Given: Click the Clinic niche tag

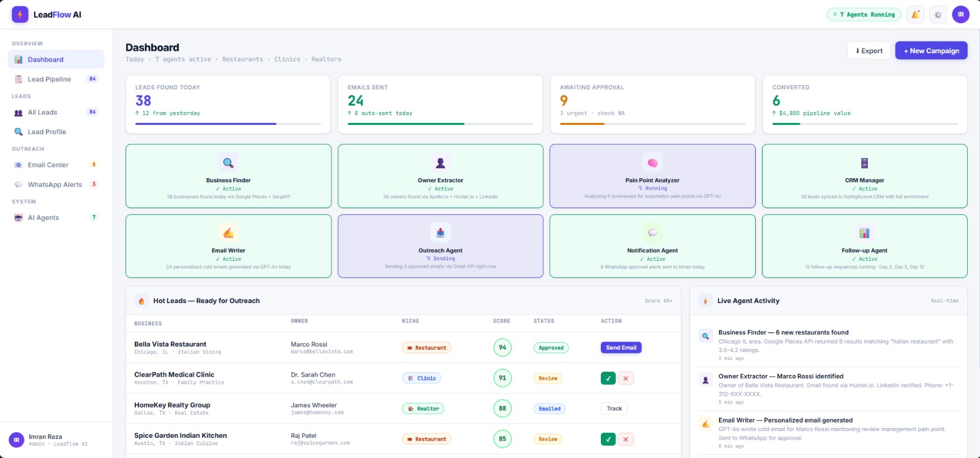Looking at the screenshot, I should (x=421, y=378).
